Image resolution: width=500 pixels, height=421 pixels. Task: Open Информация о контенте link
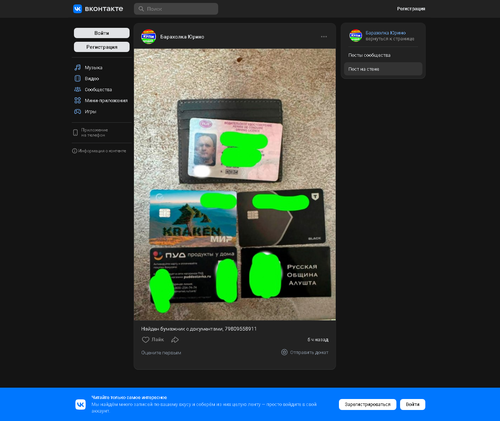pyautogui.click(x=102, y=151)
